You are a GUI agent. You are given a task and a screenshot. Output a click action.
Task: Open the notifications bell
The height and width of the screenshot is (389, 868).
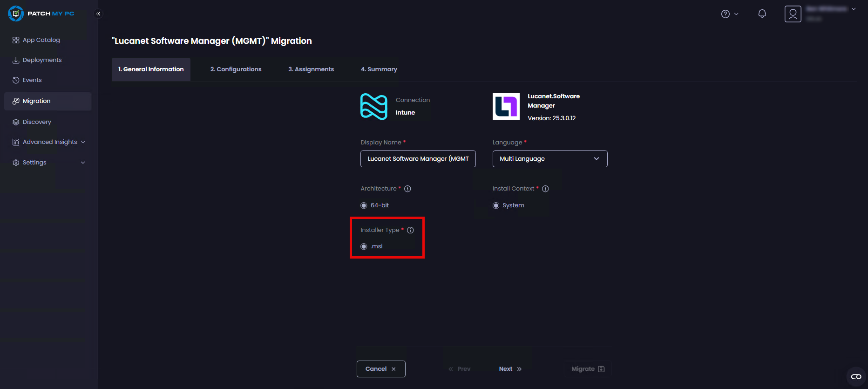[x=762, y=14]
